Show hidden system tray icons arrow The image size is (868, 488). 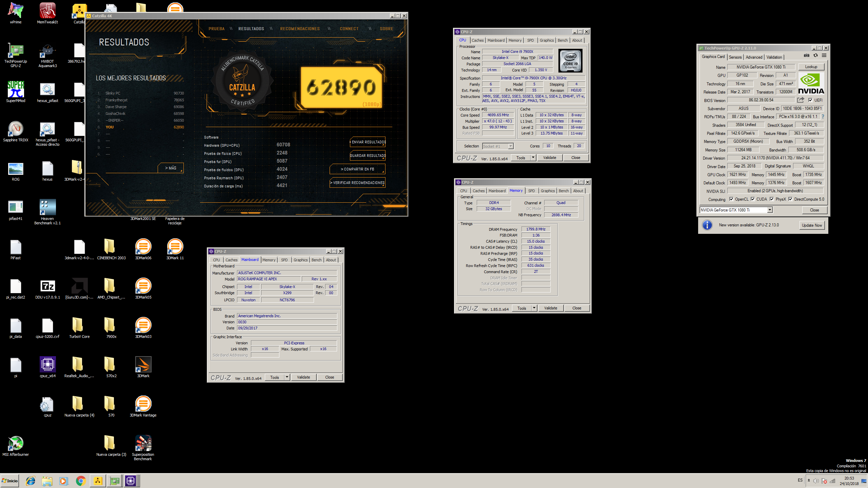pyautogui.click(x=809, y=481)
